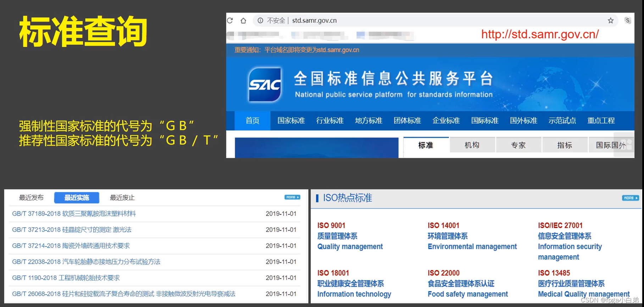Open GB/T 1190-2018 工程机械轮胎技术要求
644x307 pixels.
pos(66,278)
